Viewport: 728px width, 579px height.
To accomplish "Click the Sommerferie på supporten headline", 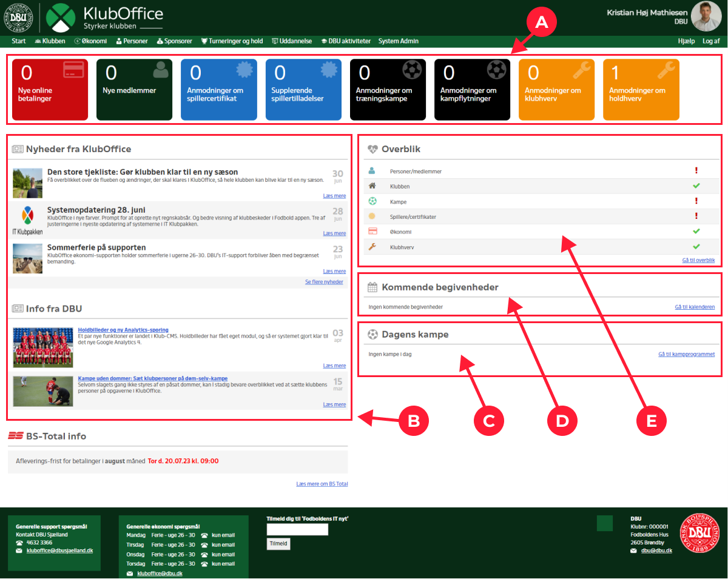I will [96, 247].
